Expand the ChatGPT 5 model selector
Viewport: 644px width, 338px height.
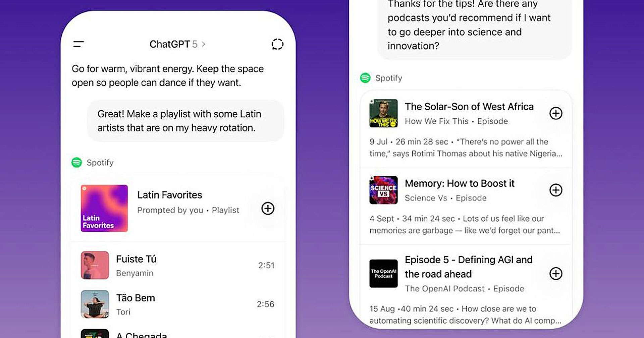[x=177, y=44]
